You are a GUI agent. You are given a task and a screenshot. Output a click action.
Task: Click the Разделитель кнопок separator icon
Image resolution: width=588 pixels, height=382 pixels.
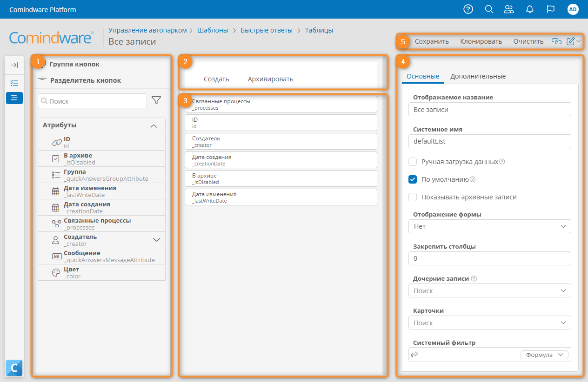tap(42, 79)
